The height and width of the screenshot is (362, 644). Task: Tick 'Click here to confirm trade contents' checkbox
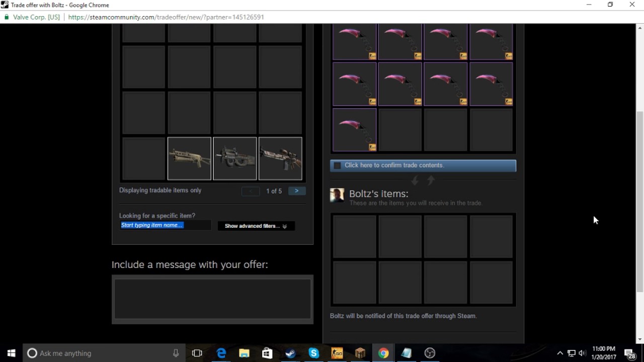click(x=338, y=165)
